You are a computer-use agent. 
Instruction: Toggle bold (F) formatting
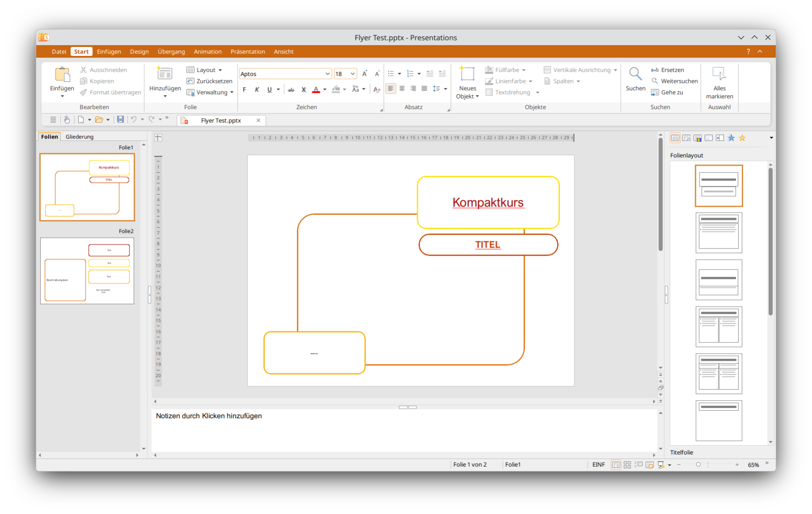click(244, 89)
